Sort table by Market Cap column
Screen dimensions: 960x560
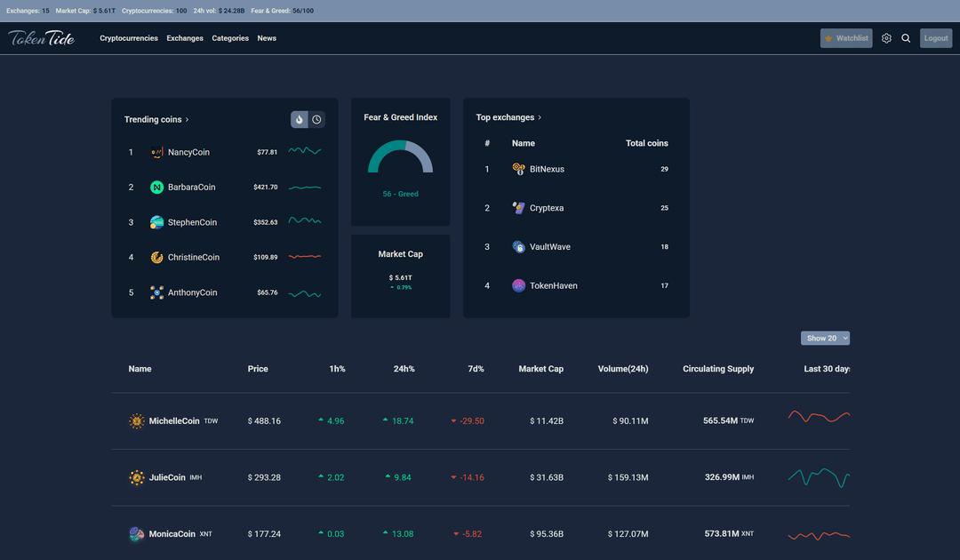point(540,369)
